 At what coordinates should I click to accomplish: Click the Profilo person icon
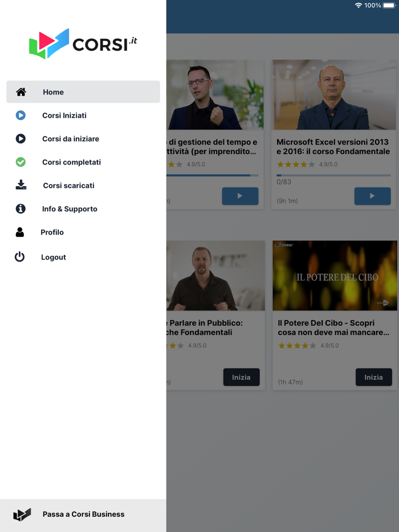coord(20,232)
